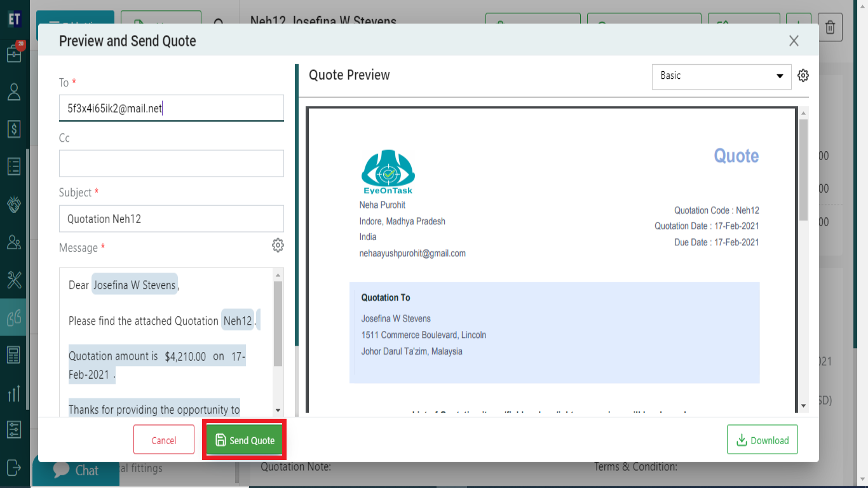Click the quote preview scrollbar thumb
Viewport: 868px width, 488px height.
[803, 170]
